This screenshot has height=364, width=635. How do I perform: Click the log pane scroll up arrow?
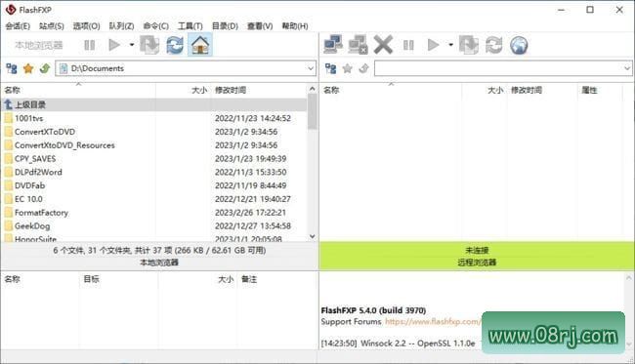click(x=628, y=278)
